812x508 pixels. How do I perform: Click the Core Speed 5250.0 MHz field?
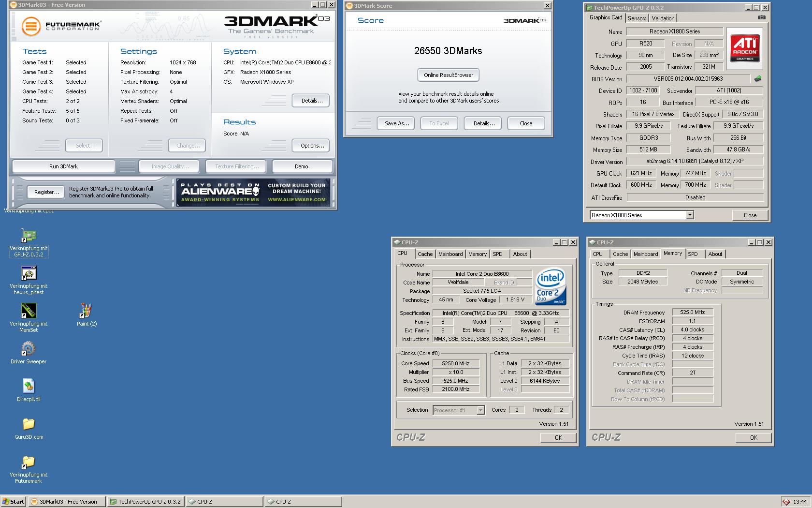pos(456,363)
